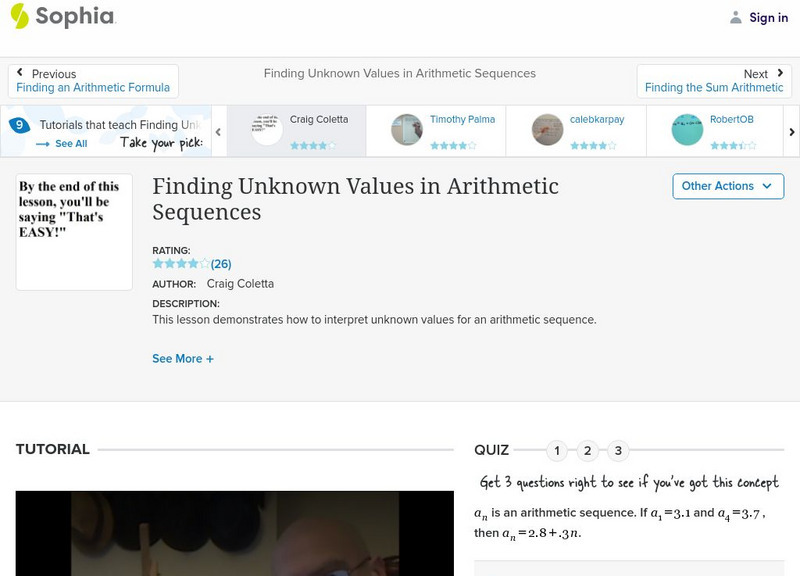Viewport: 800px width, 576px height.
Task: Click the Next chevron arrow icon
Action: point(780,73)
